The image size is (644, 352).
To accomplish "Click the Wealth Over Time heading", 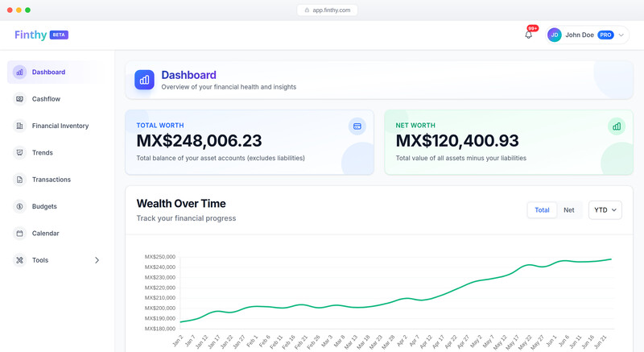I will click(x=181, y=203).
